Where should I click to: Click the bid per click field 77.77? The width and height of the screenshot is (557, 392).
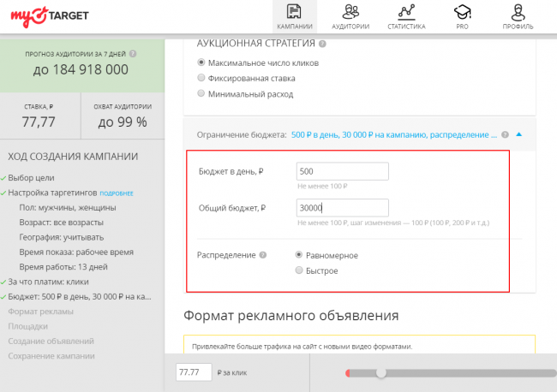coord(193,372)
